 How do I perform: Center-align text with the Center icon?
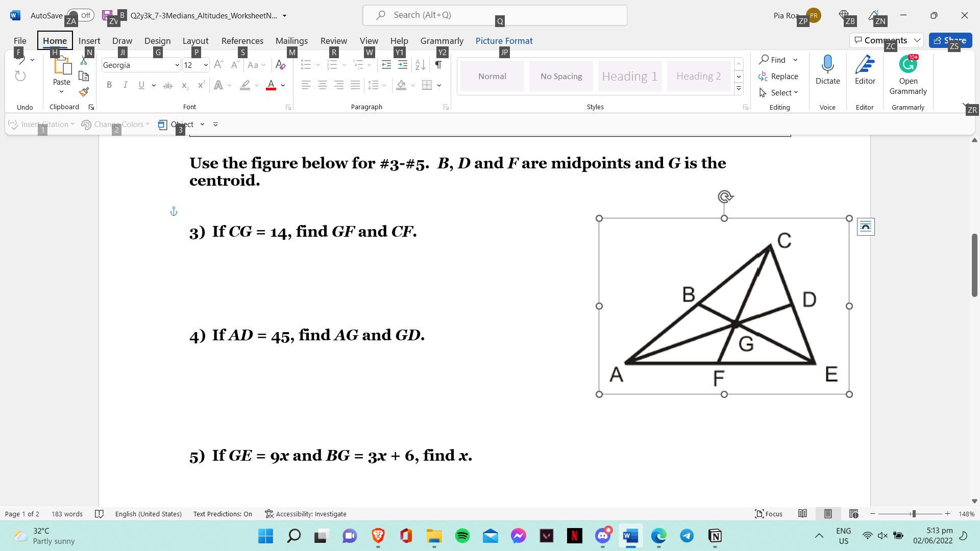(322, 85)
